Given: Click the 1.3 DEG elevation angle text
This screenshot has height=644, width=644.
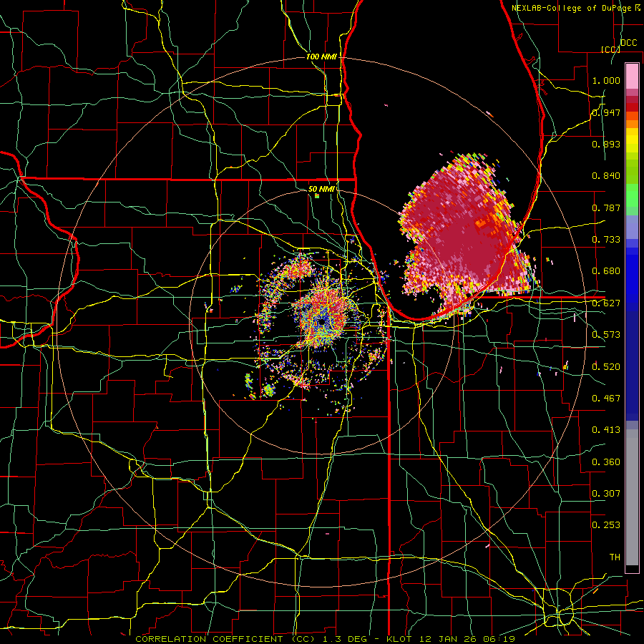Looking at the screenshot, I should click(x=343, y=639).
